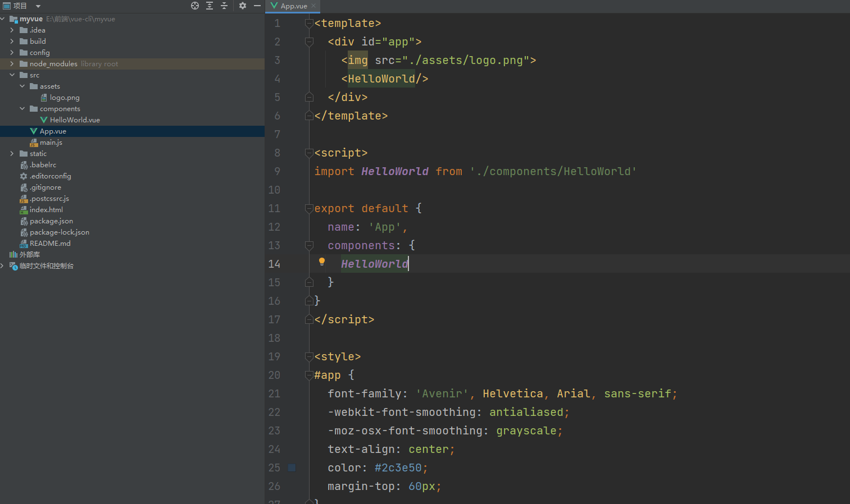The image size is (850, 504).
Task: Click the external libraries bars icon
Action: tap(13, 255)
